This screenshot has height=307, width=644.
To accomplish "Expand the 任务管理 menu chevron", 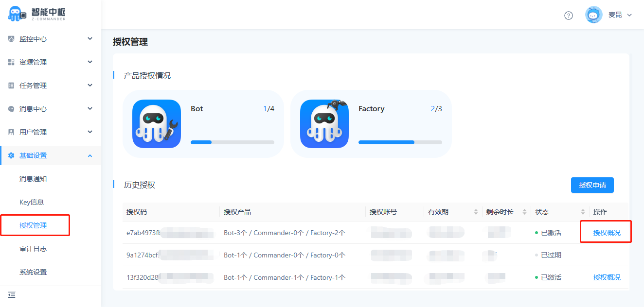I will point(90,85).
